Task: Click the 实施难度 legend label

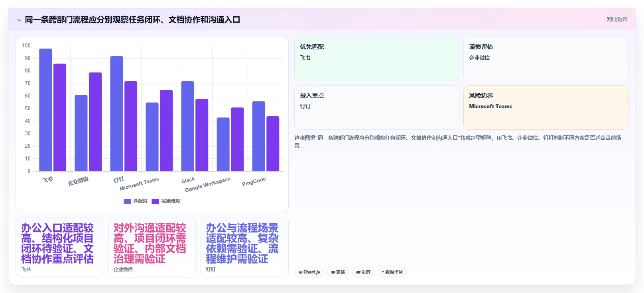Action: tap(171, 201)
